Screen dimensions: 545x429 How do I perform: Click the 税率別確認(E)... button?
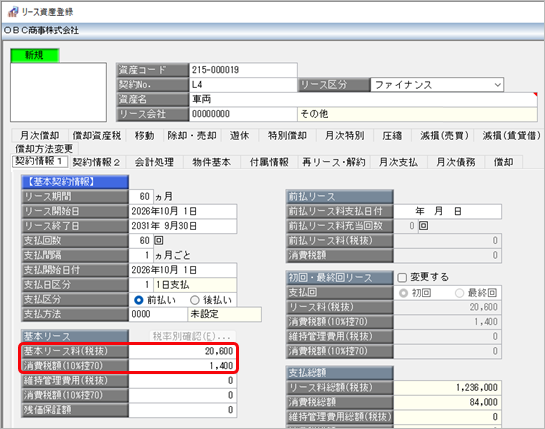192,336
